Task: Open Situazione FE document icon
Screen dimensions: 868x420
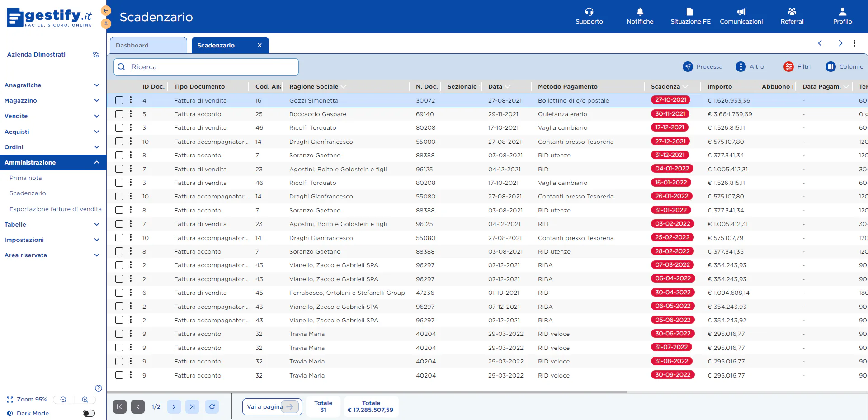Action: coord(690,12)
